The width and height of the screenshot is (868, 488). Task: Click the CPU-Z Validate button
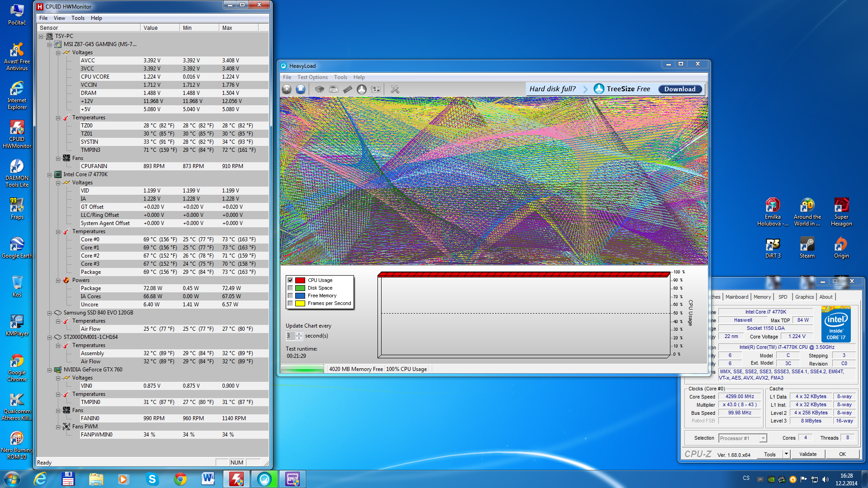pos(808,454)
